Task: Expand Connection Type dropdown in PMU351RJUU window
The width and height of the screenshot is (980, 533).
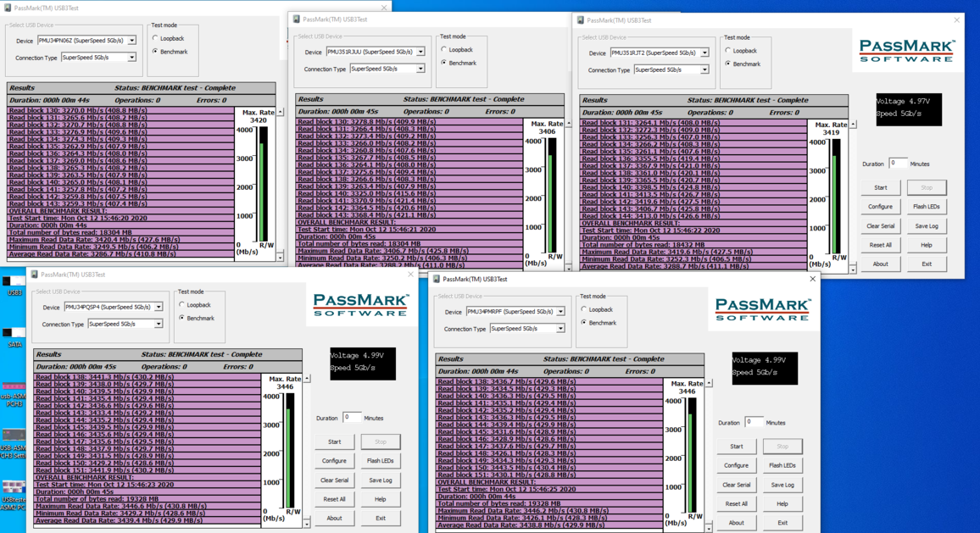Action: (x=420, y=69)
